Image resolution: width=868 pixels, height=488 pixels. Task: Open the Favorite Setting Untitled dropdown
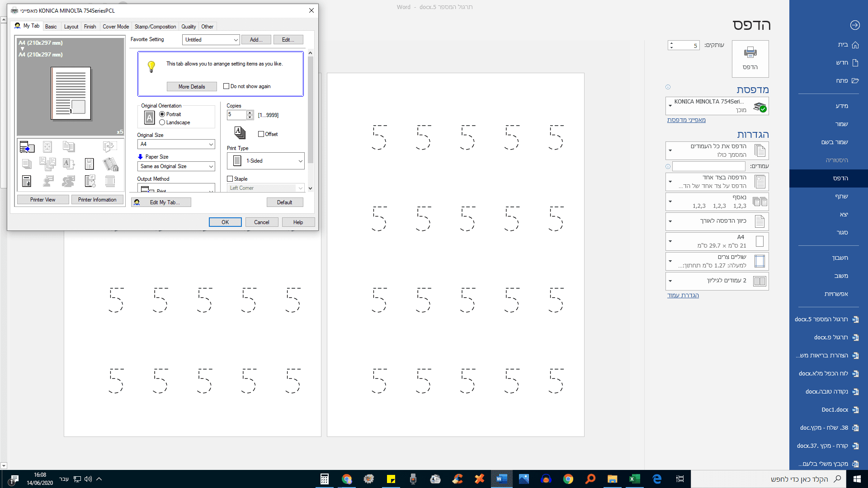[x=211, y=40]
